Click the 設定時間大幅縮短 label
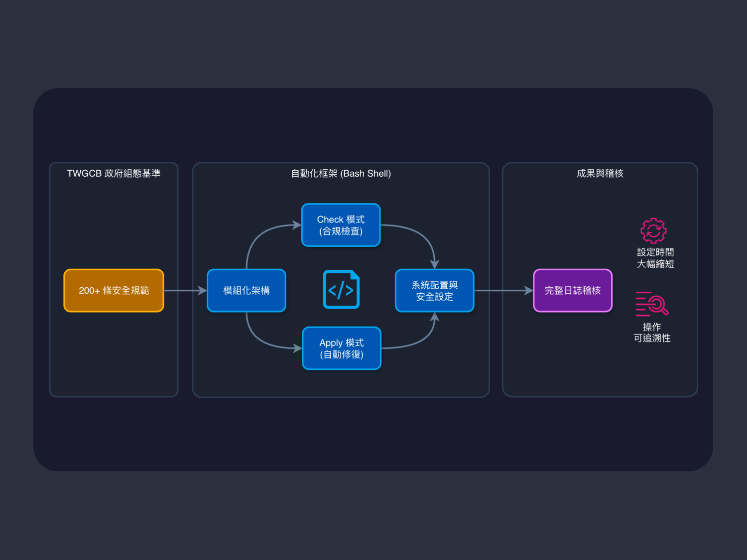 coord(655,258)
